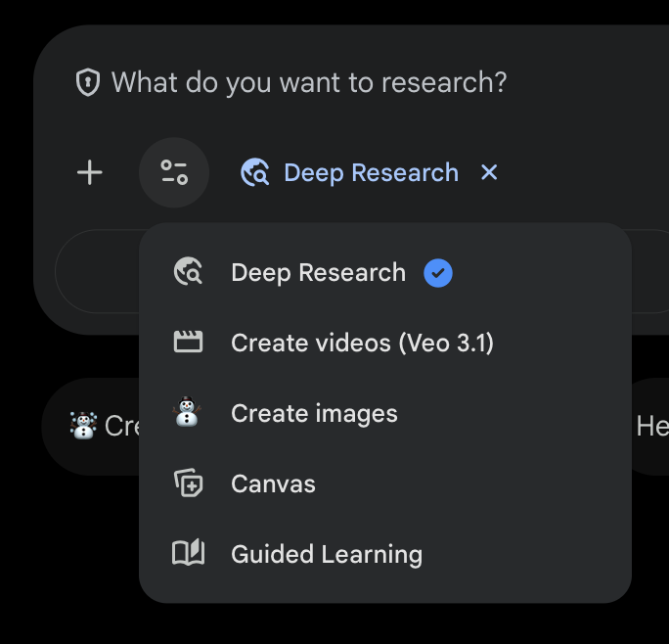Choose Create videos (Veo 3.1)
669x644 pixels.
pos(384,343)
